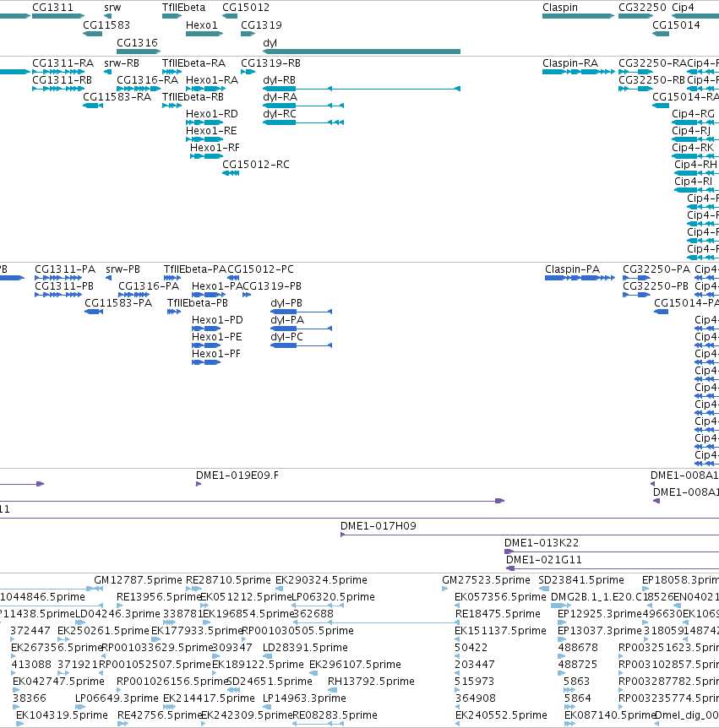Image resolution: width=719 pixels, height=728 pixels.
Task: Select EST LP06320.5prime
Action: [x=333, y=596]
